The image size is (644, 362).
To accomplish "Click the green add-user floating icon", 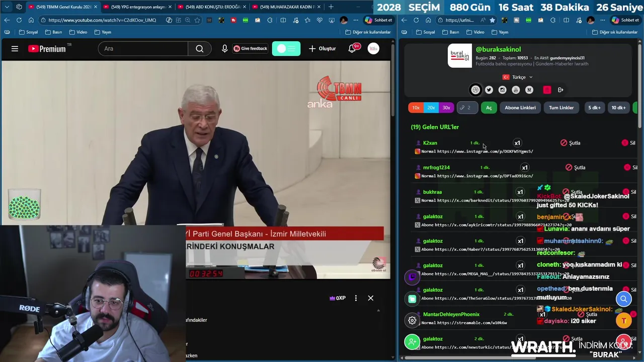I will (412, 342).
